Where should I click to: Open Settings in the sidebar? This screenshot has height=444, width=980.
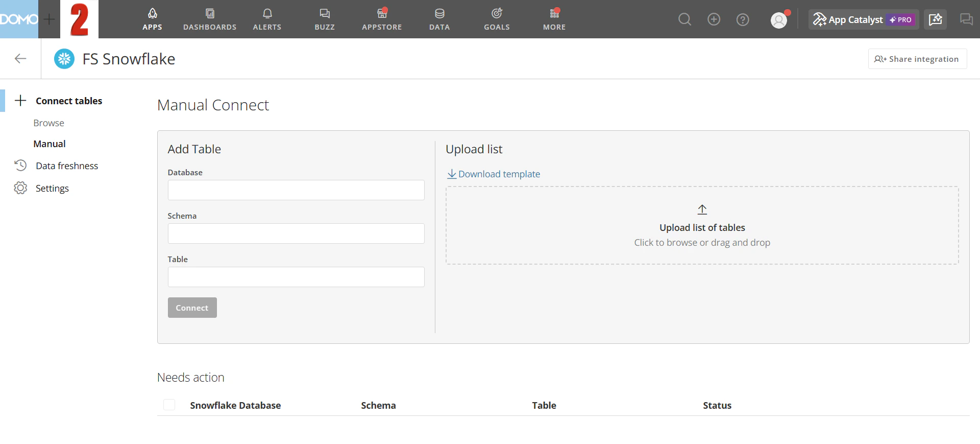pyautogui.click(x=52, y=188)
